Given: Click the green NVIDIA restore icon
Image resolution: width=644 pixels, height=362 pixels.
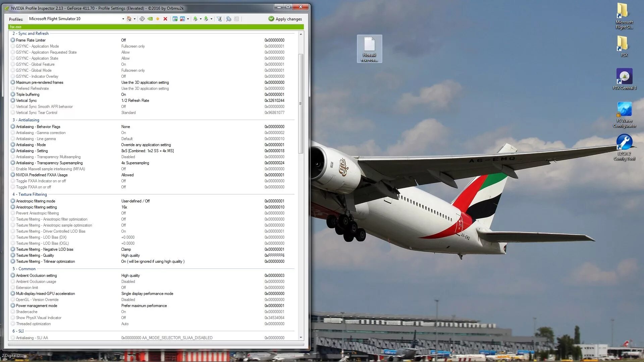Looking at the screenshot, I should tap(150, 19).
